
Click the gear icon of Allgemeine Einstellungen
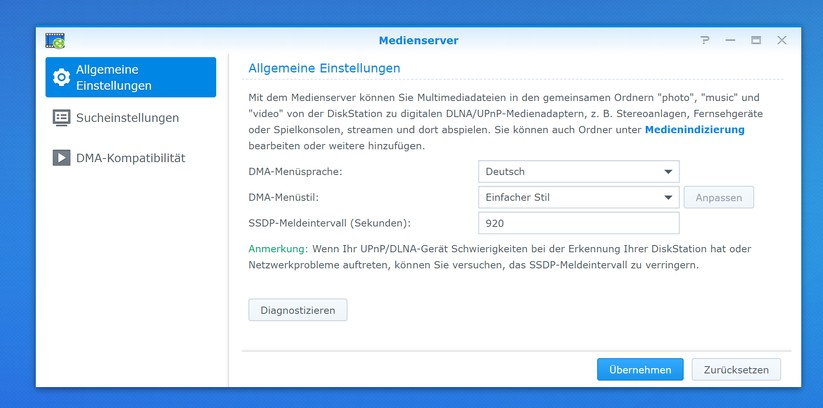(61, 77)
